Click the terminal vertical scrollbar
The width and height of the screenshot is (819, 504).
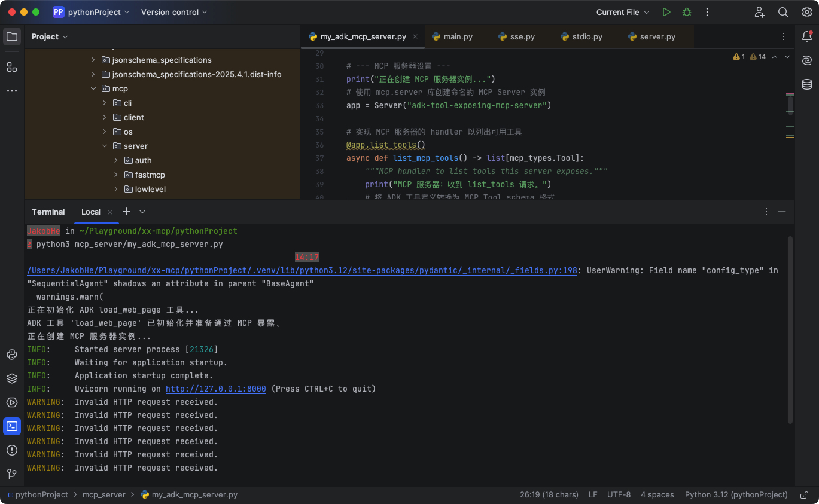click(x=790, y=329)
